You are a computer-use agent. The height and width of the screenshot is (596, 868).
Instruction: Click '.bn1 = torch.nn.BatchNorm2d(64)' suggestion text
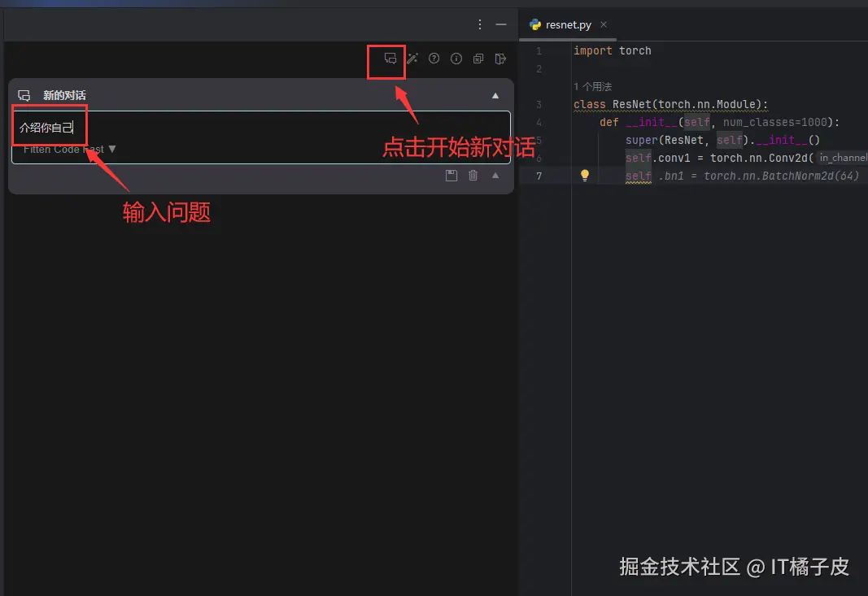758,176
